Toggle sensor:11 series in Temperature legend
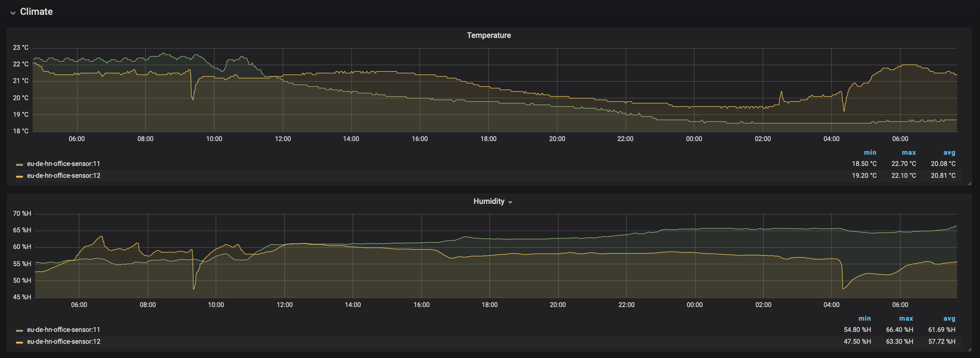The height and width of the screenshot is (358, 980). point(63,164)
